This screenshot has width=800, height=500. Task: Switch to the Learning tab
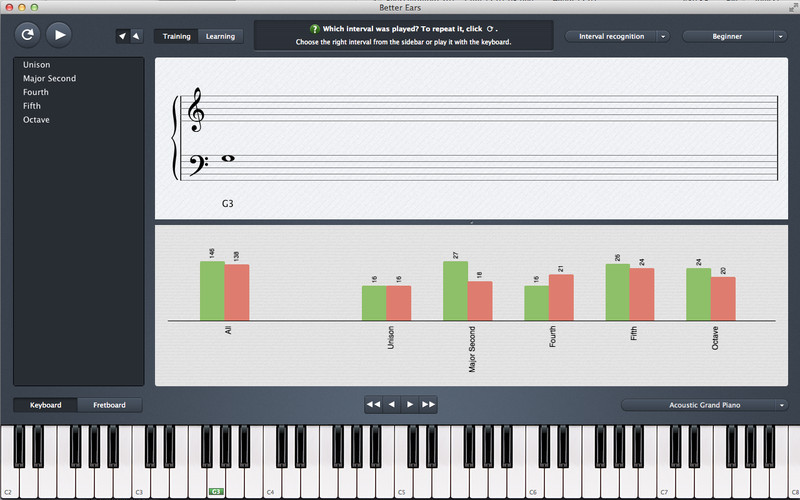(220, 36)
